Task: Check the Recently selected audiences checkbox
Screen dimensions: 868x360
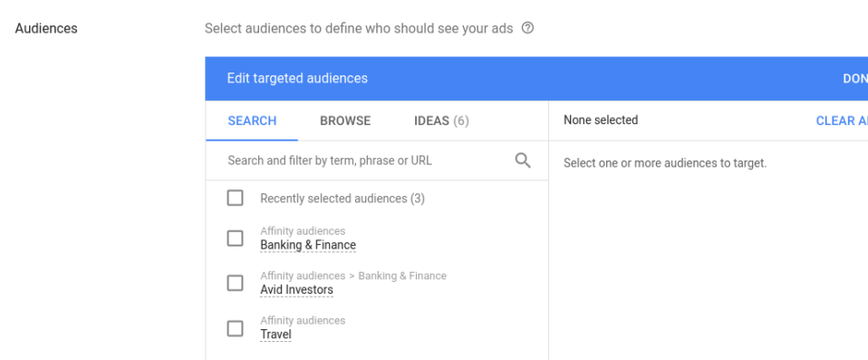Action: (x=236, y=198)
